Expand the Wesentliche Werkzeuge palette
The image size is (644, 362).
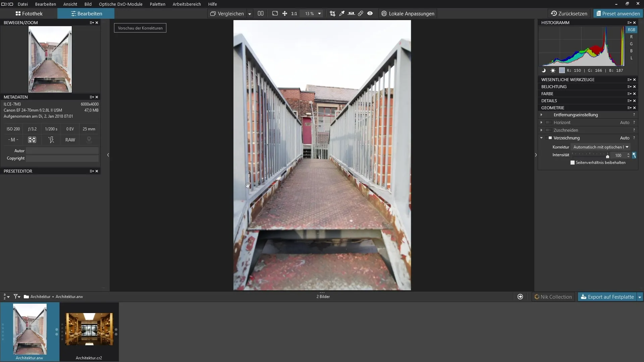(x=568, y=80)
